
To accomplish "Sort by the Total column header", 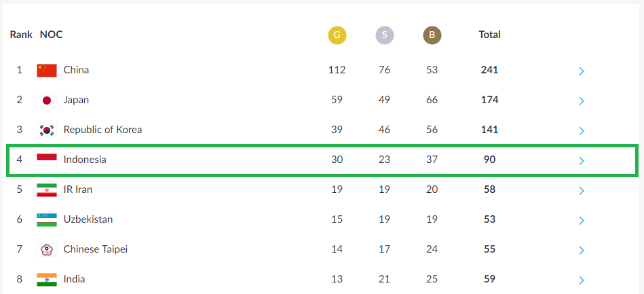I will (489, 35).
